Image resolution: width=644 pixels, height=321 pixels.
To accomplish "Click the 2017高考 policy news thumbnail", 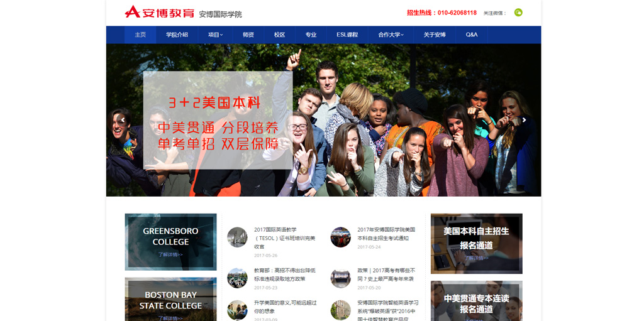I will 340,278.
